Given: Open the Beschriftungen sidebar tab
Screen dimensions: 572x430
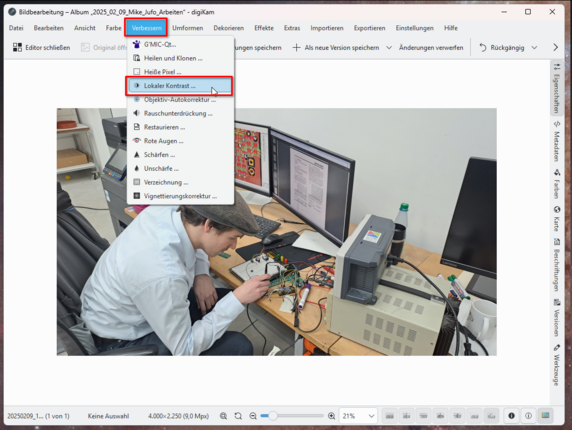Looking at the screenshot, I should pos(557,265).
